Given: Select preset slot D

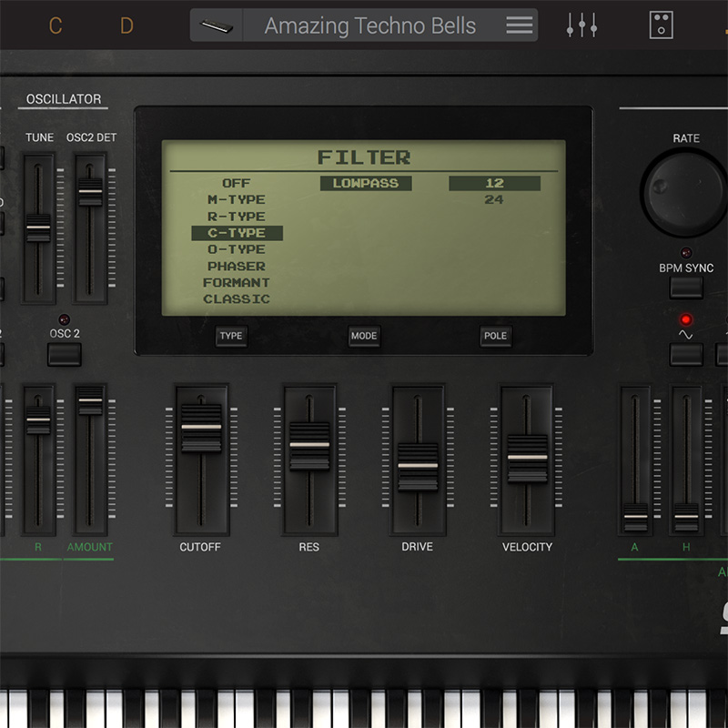Looking at the screenshot, I should (x=126, y=25).
